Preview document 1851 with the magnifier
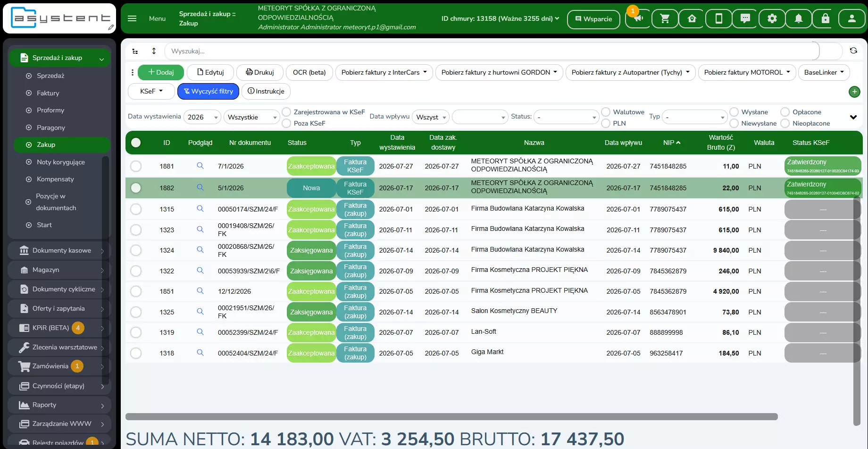 200,291
